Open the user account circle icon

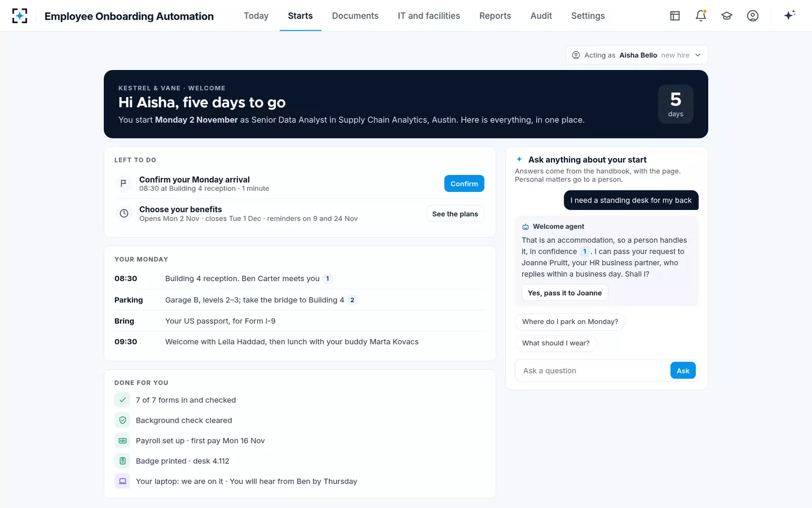coord(753,16)
